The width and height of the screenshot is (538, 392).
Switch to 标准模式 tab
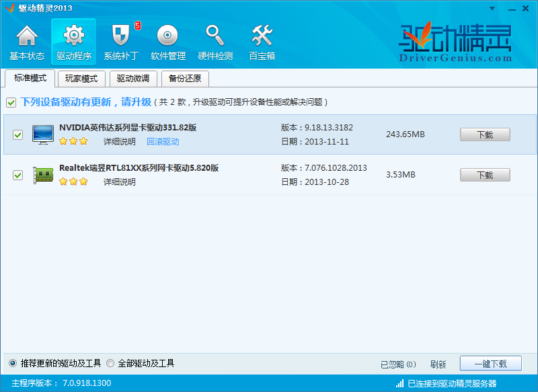(30, 78)
